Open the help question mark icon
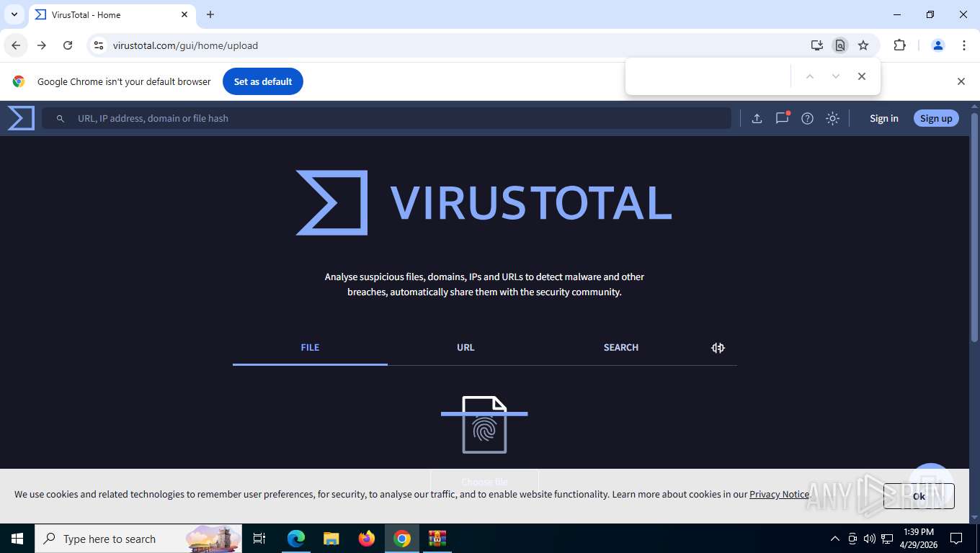This screenshot has height=553, width=980. 807,119
